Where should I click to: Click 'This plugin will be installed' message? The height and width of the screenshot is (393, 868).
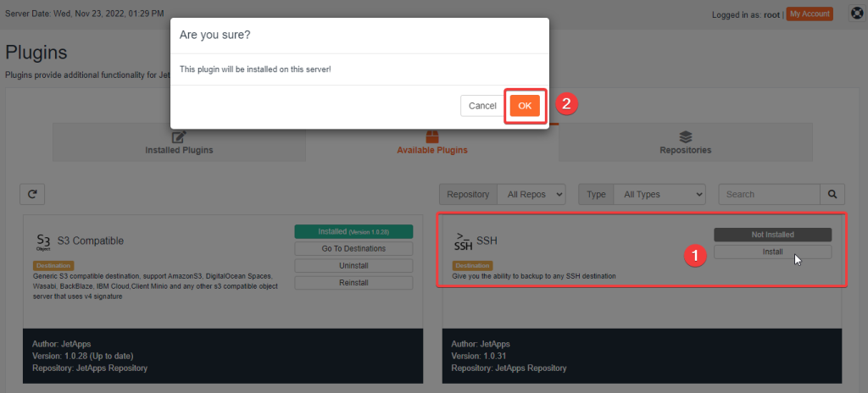click(x=255, y=69)
